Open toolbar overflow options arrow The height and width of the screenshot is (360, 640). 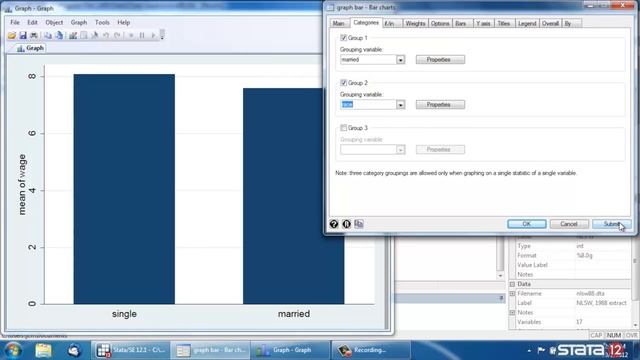(162, 35)
